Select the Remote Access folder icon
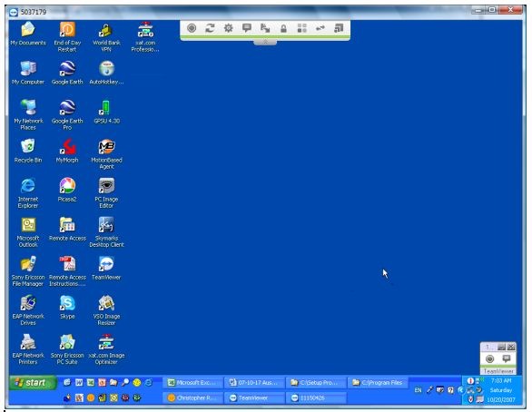 (x=67, y=230)
